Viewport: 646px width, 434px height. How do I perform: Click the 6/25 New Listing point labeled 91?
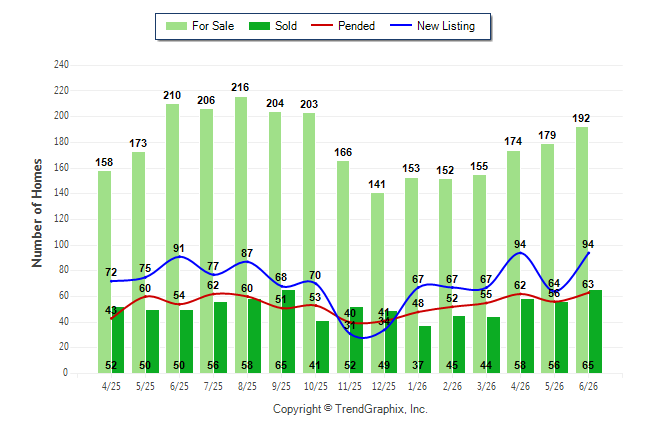coord(179,256)
